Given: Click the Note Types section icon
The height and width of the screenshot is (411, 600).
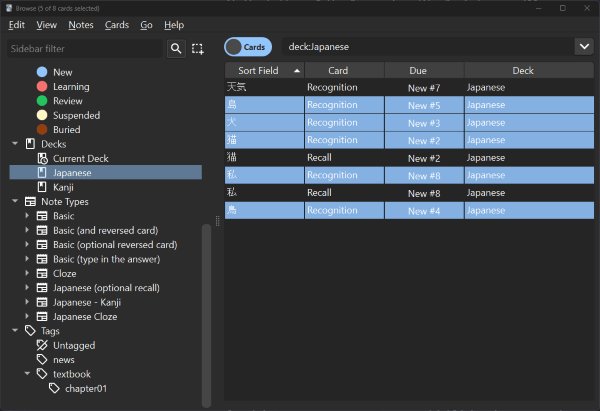Looking at the screenshot, I should click(x=30, y=202).
